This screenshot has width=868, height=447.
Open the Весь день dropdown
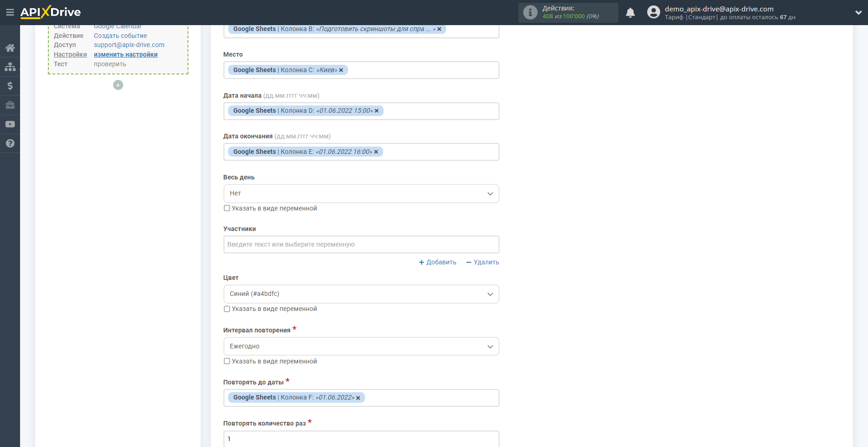click(361, 194)
